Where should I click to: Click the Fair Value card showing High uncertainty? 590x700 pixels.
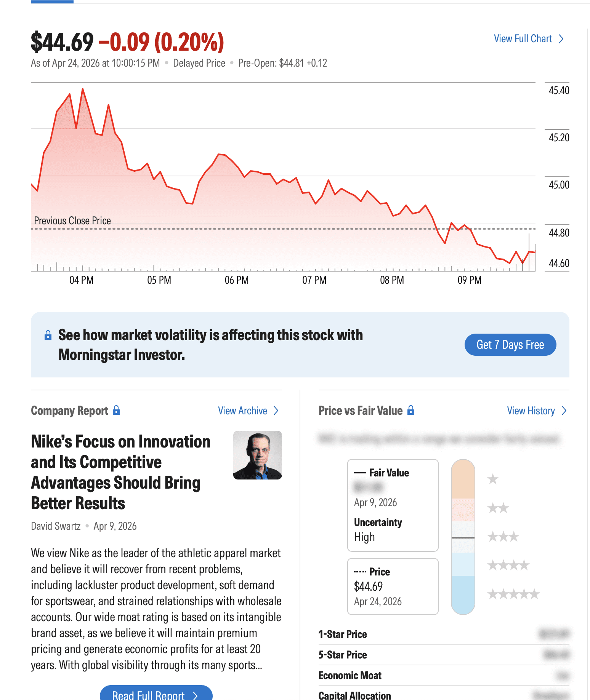coord(393,505)
